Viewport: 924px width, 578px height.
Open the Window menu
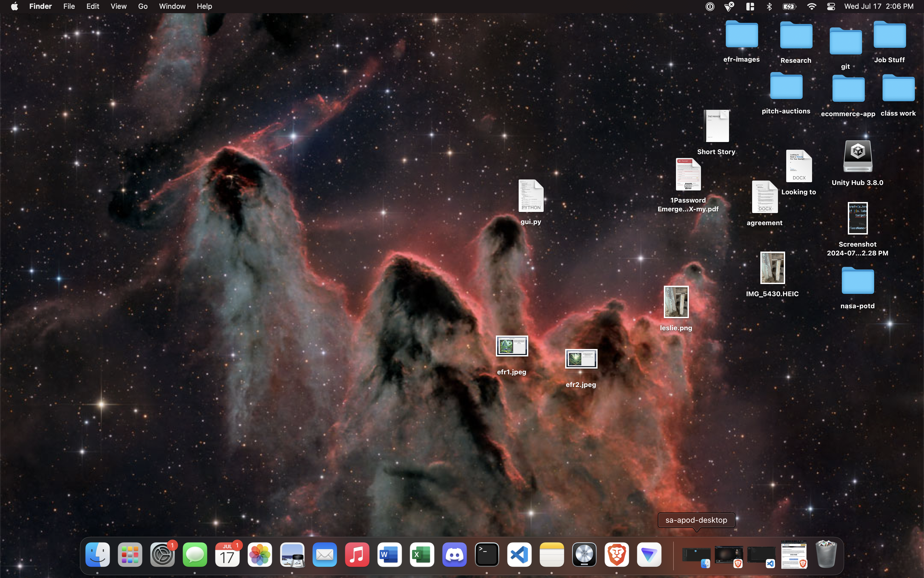point(172,7)
